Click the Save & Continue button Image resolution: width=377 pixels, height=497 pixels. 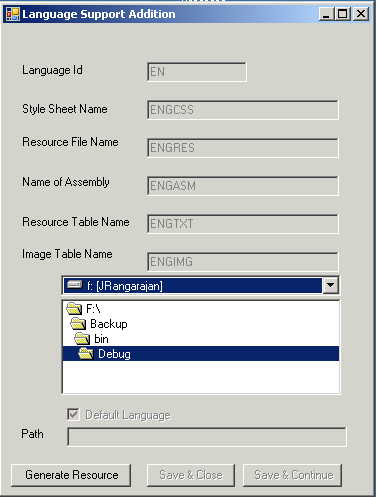[293, 475]
